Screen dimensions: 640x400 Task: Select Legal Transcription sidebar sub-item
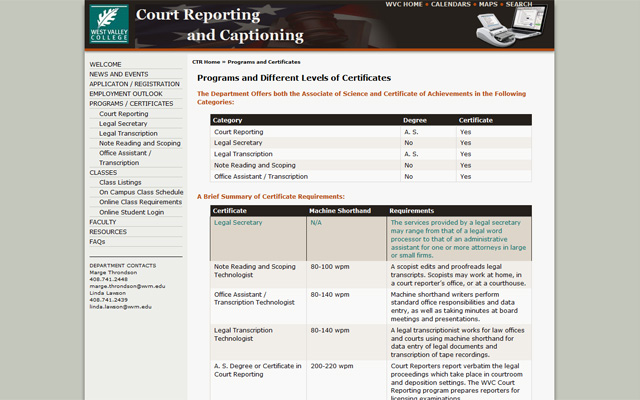[x=128, y=133]
